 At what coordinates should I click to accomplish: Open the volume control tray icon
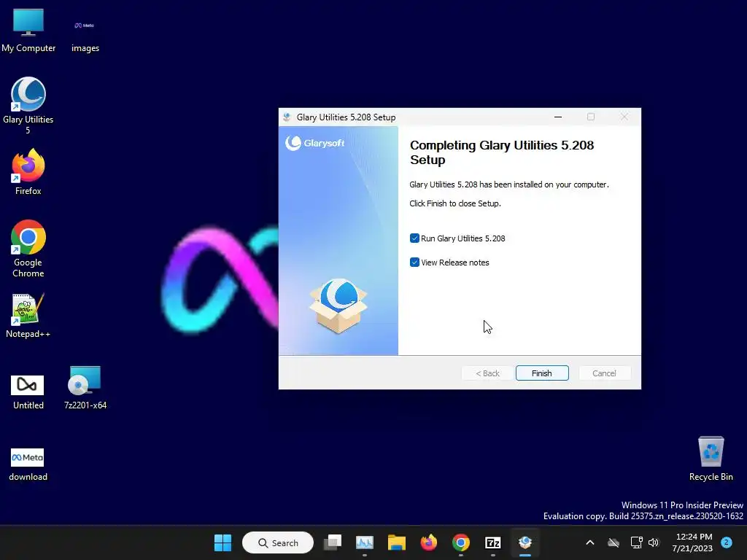click(x=654, y=542)
